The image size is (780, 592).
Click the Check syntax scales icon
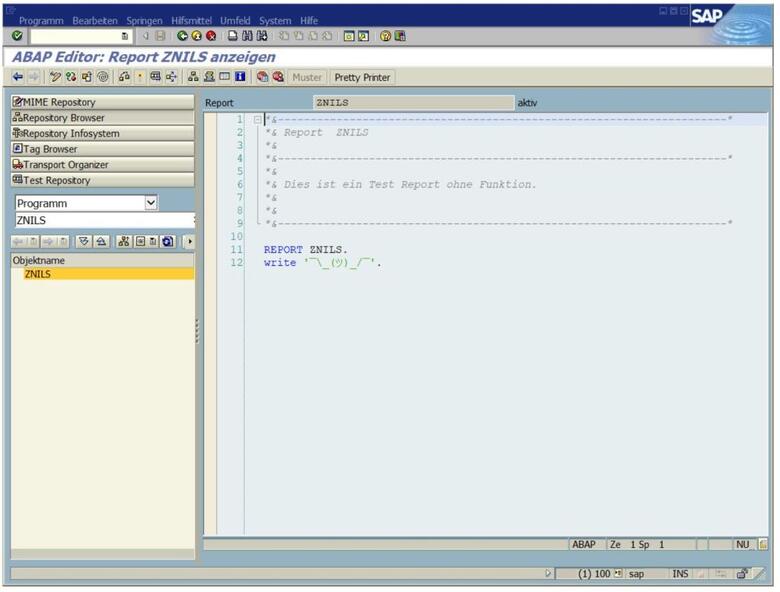tap(124, 77)
